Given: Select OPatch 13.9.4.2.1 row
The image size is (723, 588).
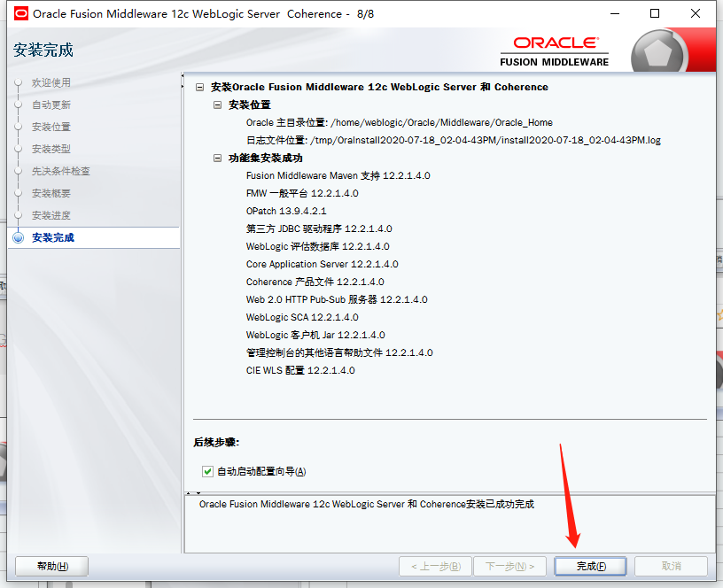Looking at the screenshot, I should pyautogui.click(x=286, y=211).
